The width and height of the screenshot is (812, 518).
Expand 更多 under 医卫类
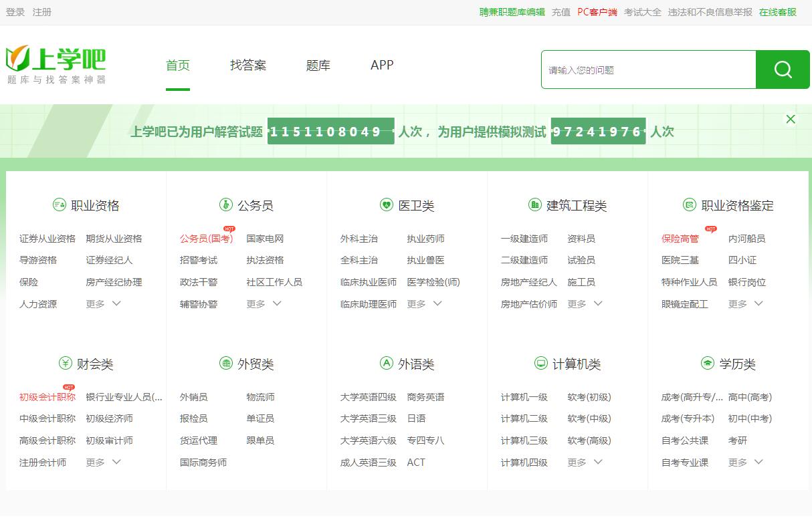[x=424, y=304]
